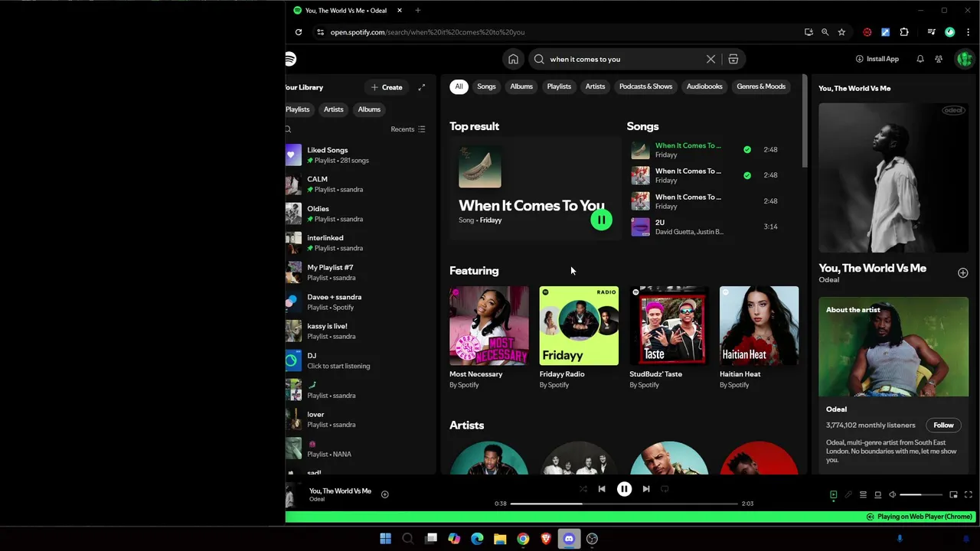Viewport: 980px width, 551px height.
Task: Open Discord from the taskbar
Action: click(x=569, y=539)
